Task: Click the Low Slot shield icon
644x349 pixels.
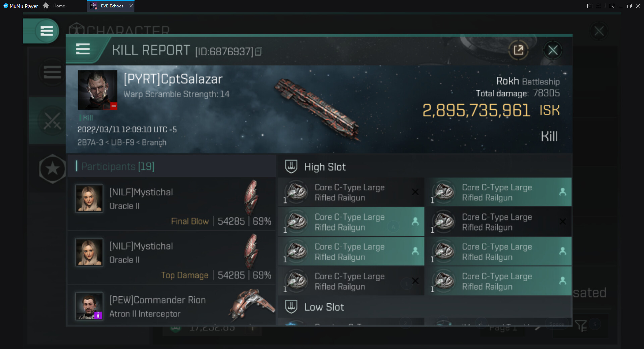Action: pos(291,307)
